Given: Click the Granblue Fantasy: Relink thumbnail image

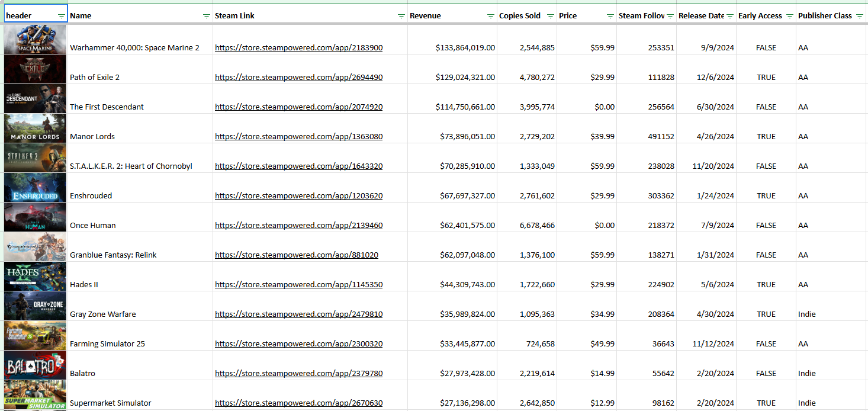Looking at the screenshot, I should (x=36, y=246).
